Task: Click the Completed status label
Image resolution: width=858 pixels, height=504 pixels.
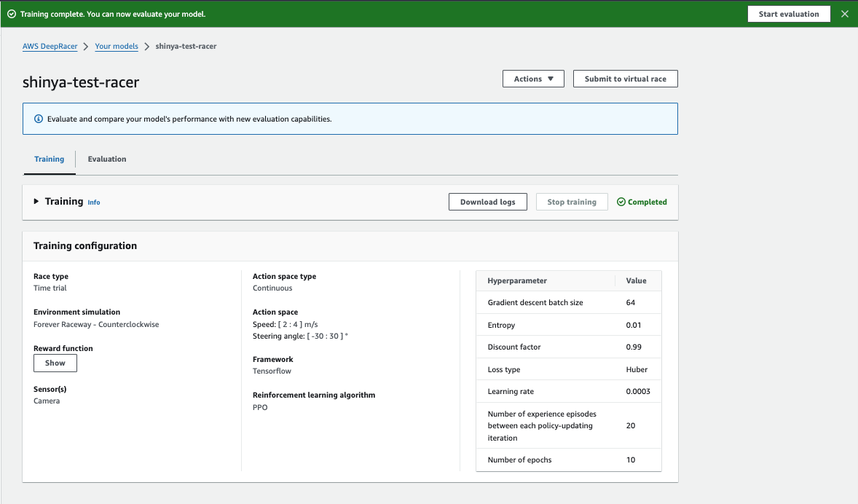Action: point(648,202)
